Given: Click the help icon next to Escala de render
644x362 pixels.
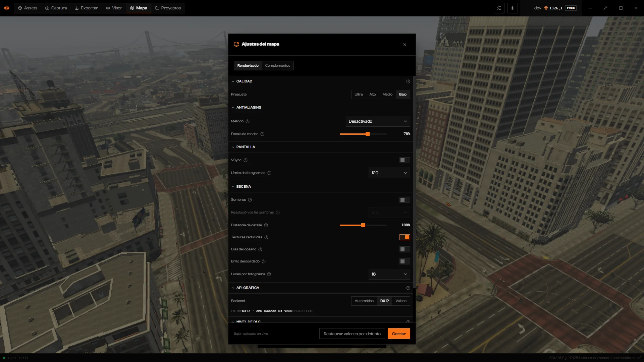Looking at the screenshot, I should tap(262, 134).
